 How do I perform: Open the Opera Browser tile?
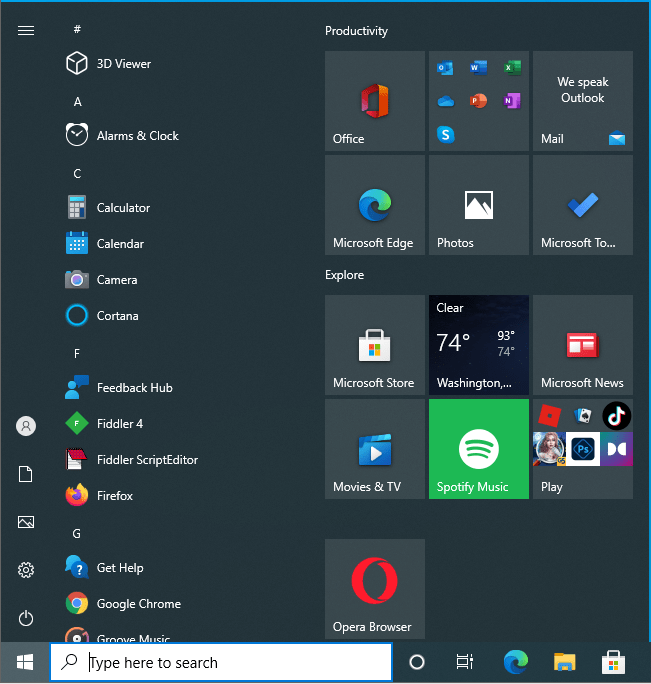(375, 589)
